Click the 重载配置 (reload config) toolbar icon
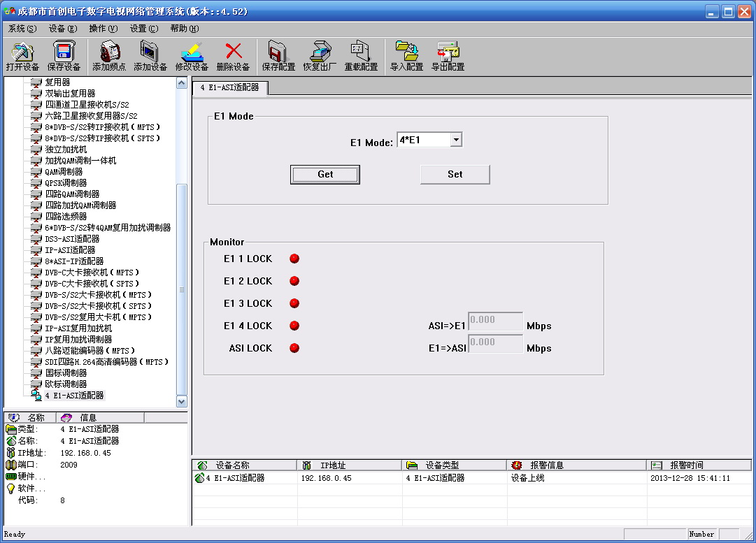 pos(361,56)
